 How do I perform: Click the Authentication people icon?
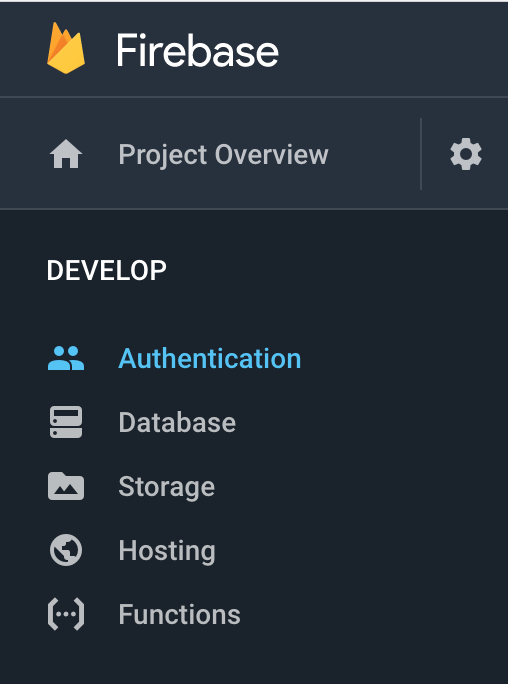[x=66, y=358]
